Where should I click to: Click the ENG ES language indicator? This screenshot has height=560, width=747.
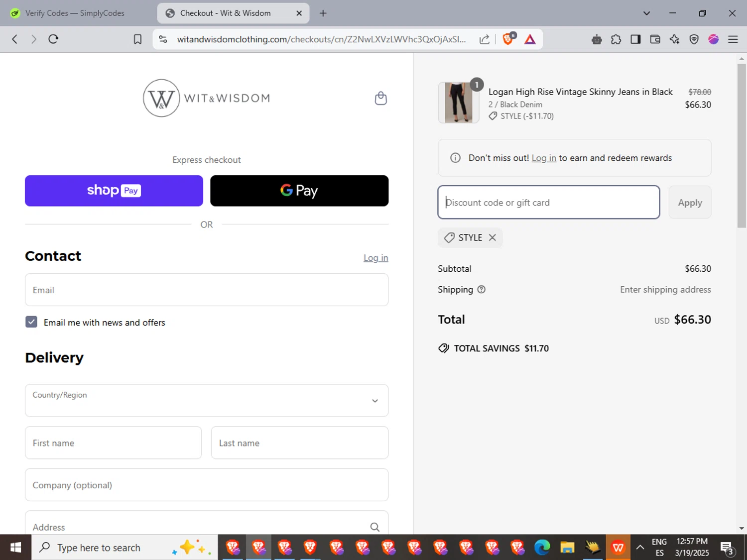point(659,548)
